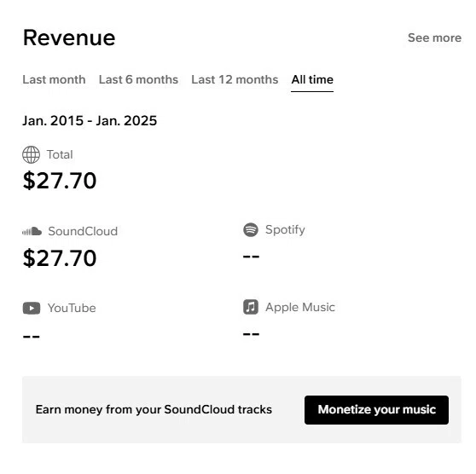Click the Spotify label text
476x474 pixels.
(x=285, y=230)
